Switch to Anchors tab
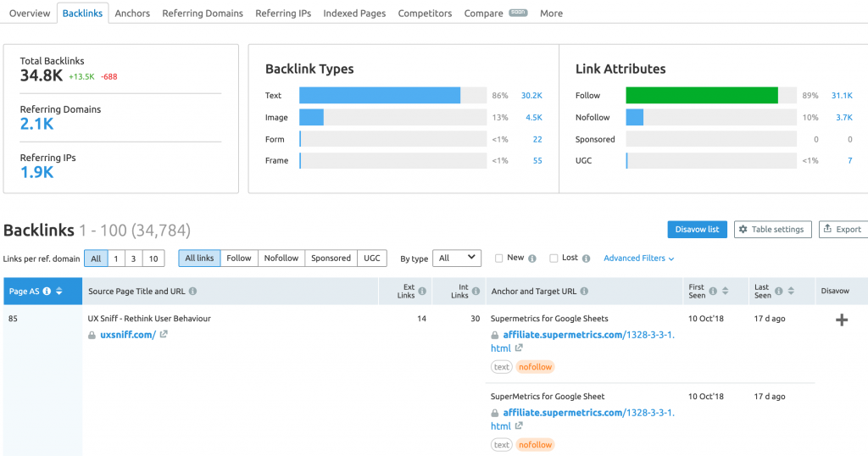This screenshot has height=456, width=868. tap(132, 14)
